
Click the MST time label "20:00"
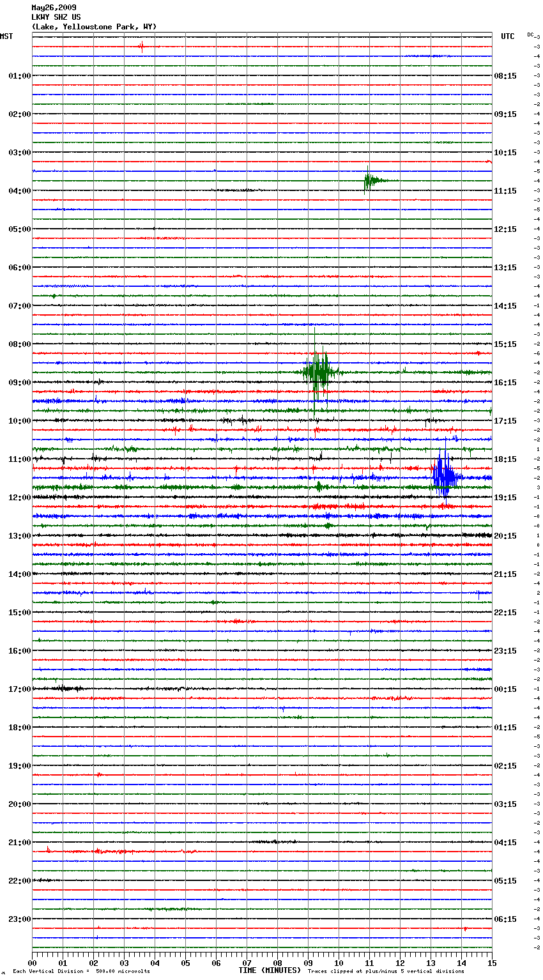[x=20, y=804]
